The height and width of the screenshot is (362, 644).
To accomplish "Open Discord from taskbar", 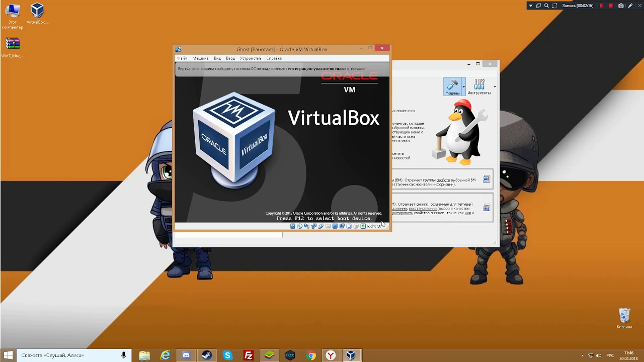I will 186,355.
